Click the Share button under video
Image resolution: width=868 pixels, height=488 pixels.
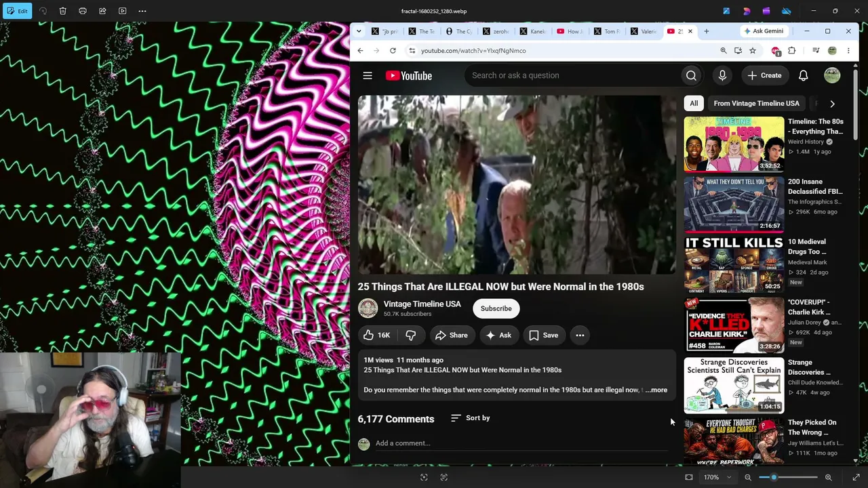click(x=452, y=335)
